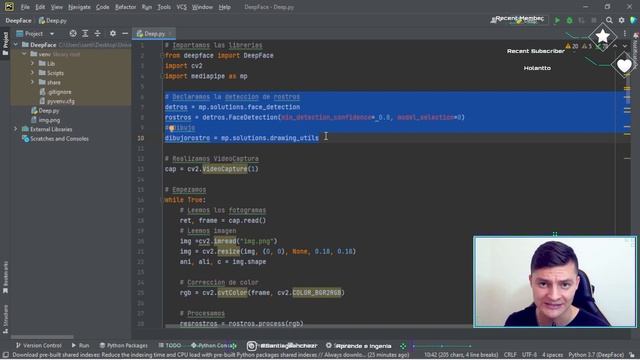Click DeepFace breadcrumb in navigation bar

click(18, 20)
